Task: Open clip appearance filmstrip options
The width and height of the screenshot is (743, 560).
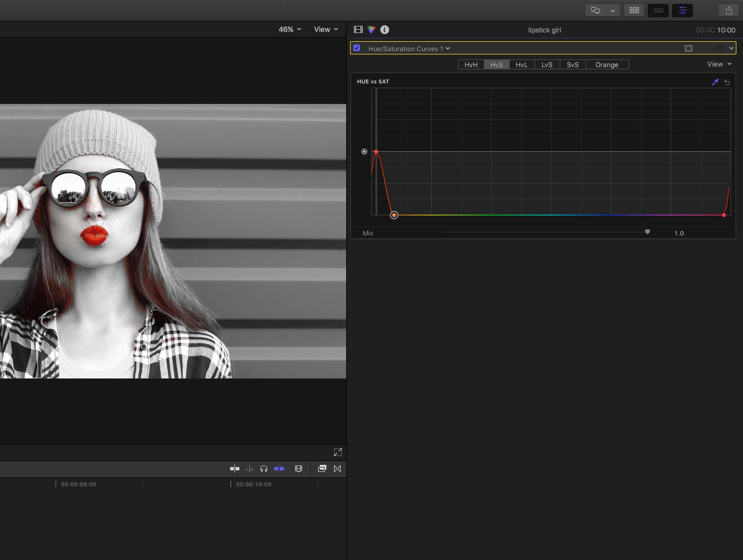Action: pos(298,469)
